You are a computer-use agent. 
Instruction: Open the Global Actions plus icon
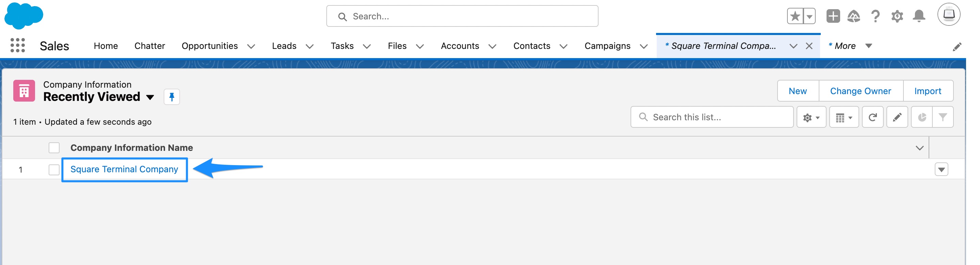click(833, 16)
